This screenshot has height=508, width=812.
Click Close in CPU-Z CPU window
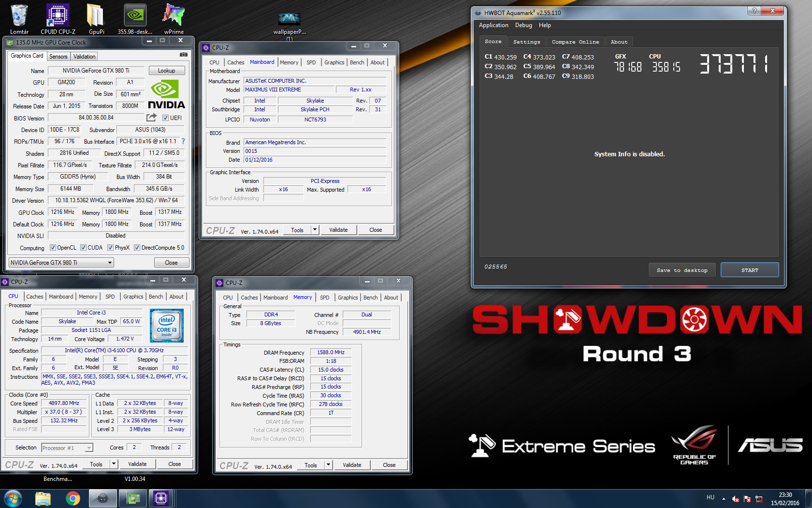pyautogui.click(x=174, y=464)
